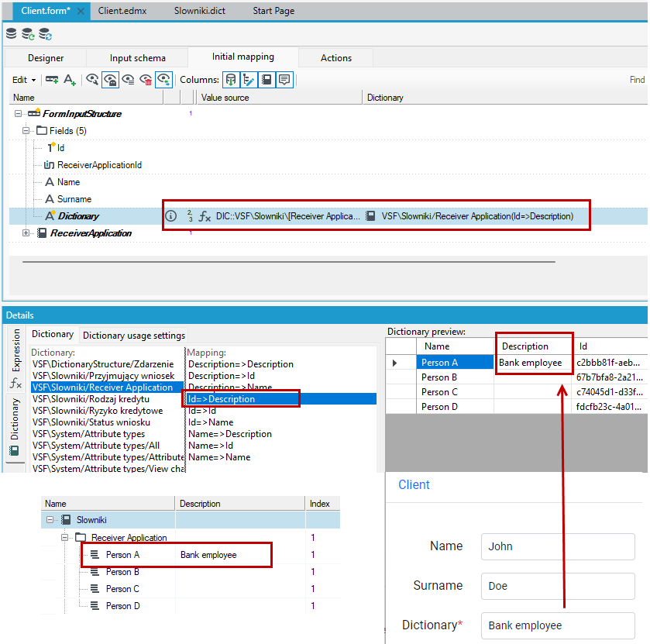Click the fx Expression side tab icon
This screenshot has height=644, width=650.
[15, 383]
